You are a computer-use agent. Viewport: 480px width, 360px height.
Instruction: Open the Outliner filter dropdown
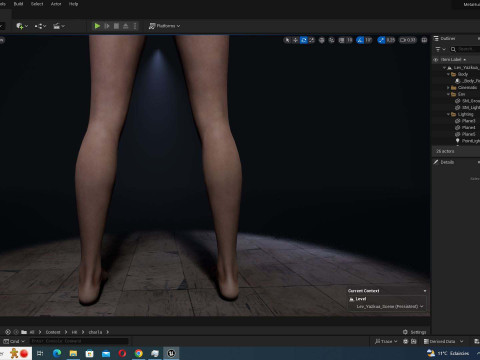pos(440,49)
